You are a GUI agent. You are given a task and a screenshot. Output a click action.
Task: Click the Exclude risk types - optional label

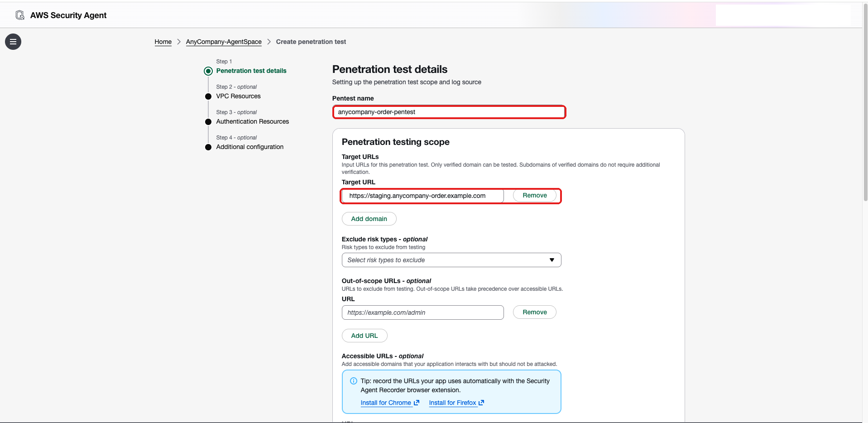(384, 239)
